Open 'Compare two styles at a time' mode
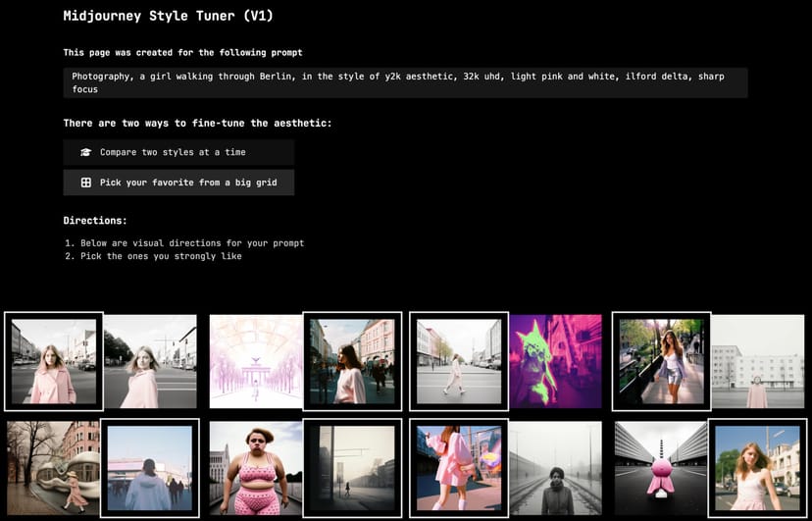 click(x=178, y=152)
